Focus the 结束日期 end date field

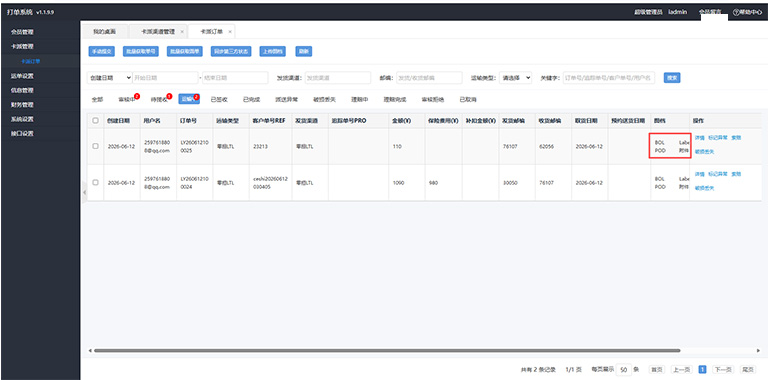click(x=235, y=78)
